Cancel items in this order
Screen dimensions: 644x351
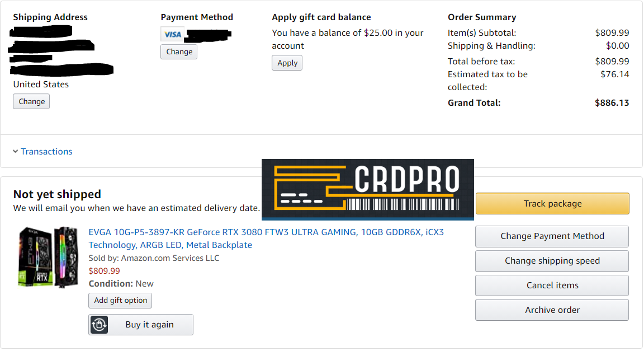tap(552, 286)
